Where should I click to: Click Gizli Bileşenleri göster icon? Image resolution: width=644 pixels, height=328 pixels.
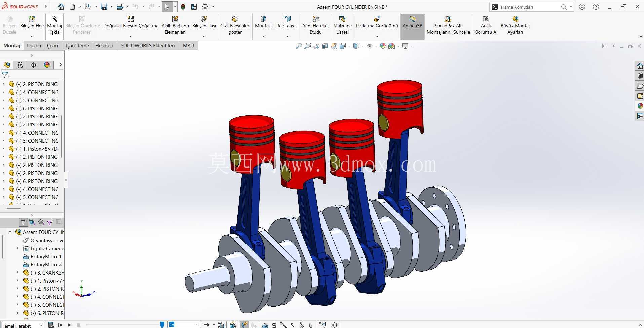pos(235,19)
